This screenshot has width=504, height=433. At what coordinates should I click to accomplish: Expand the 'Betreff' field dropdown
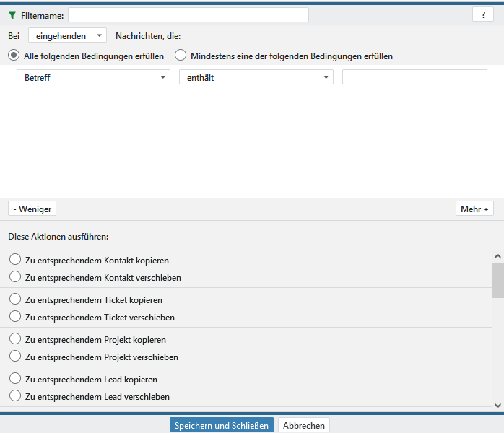(93, 77)
